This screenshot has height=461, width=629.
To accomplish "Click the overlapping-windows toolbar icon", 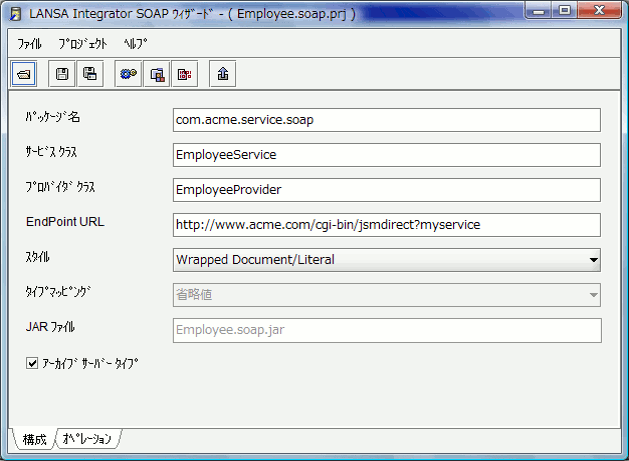I will point(157,74).
